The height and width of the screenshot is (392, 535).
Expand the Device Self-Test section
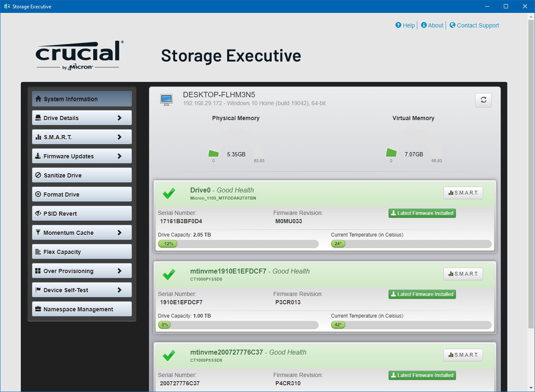tap(82, 290)
